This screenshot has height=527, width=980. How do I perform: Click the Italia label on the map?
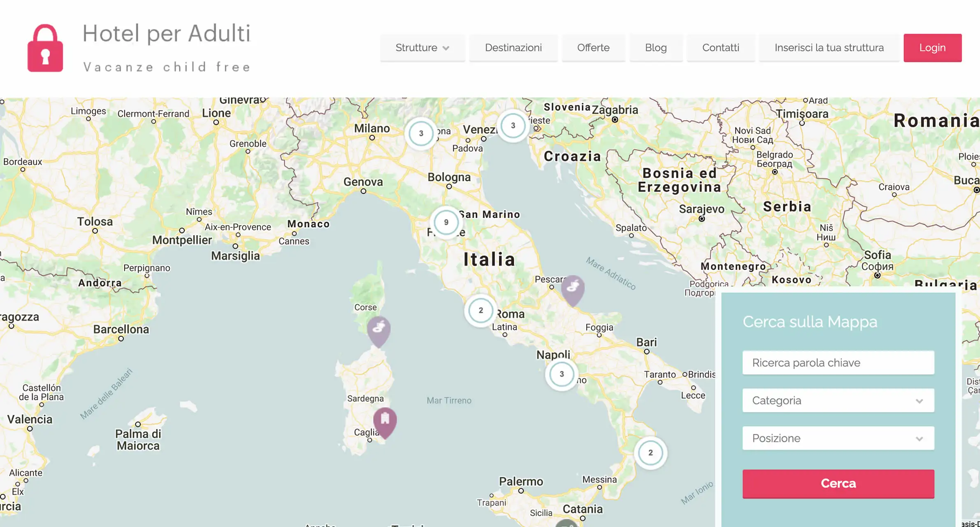pos(489,259)
